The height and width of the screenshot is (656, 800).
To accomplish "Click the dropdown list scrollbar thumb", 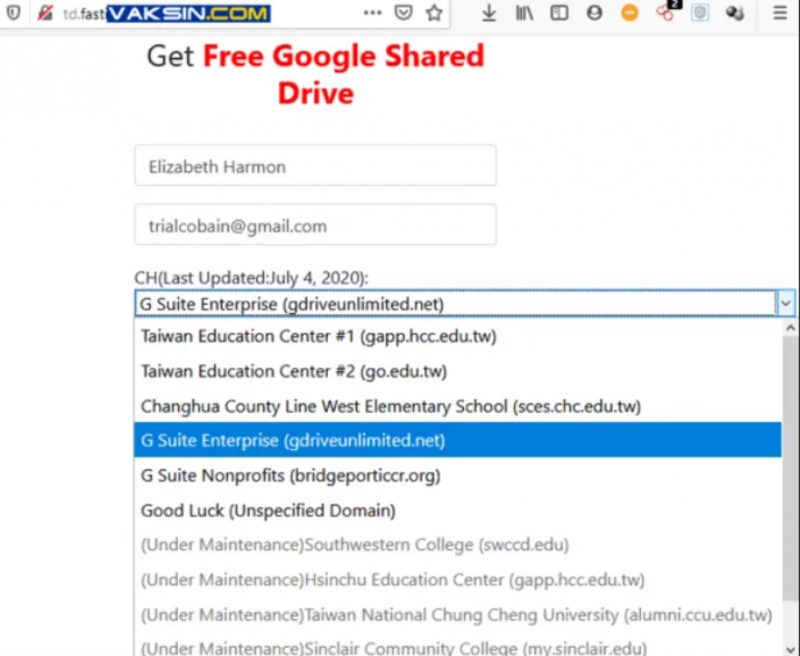I will (x=790, y=468).
